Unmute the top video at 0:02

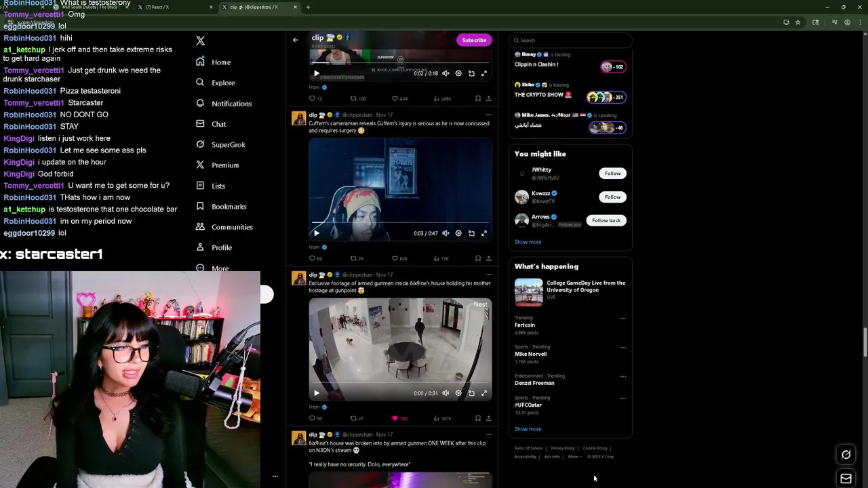pos(446,73)
